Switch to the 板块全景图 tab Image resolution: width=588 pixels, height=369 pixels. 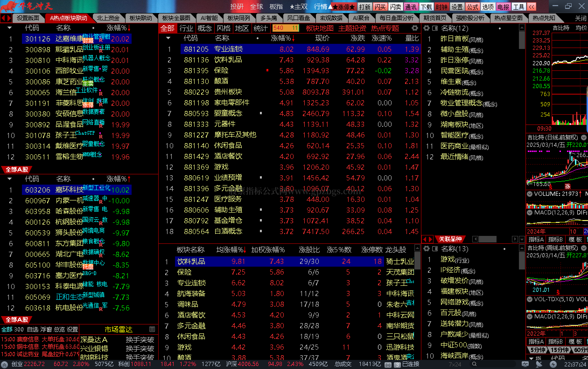[176, 18]
